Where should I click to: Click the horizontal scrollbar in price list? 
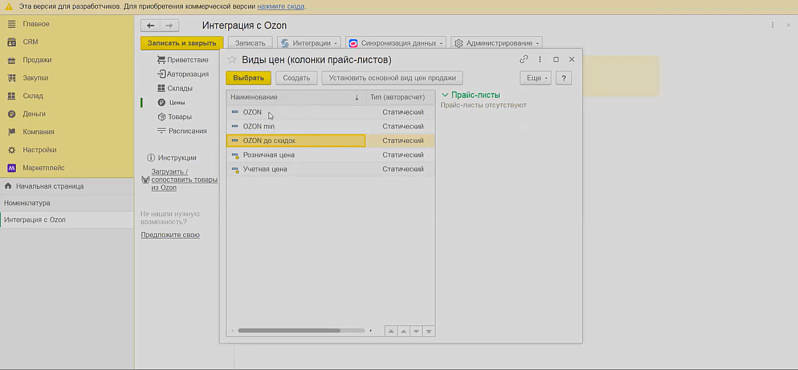tap(289, 330)
